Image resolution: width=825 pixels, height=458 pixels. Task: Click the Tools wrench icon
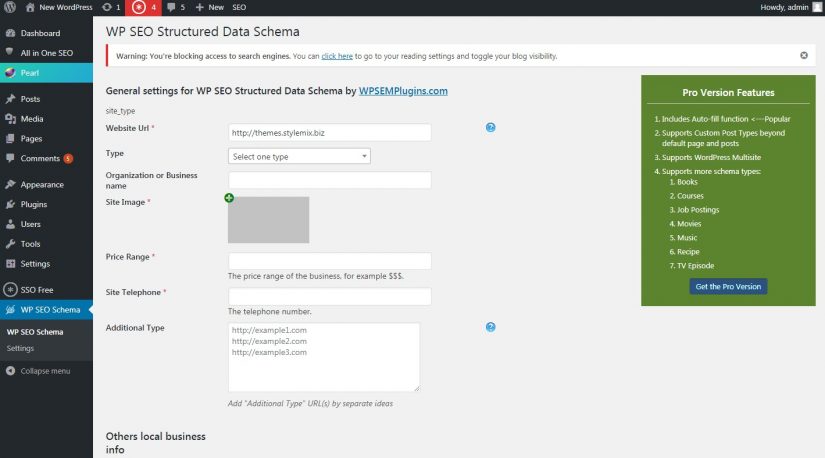point(10,244)
